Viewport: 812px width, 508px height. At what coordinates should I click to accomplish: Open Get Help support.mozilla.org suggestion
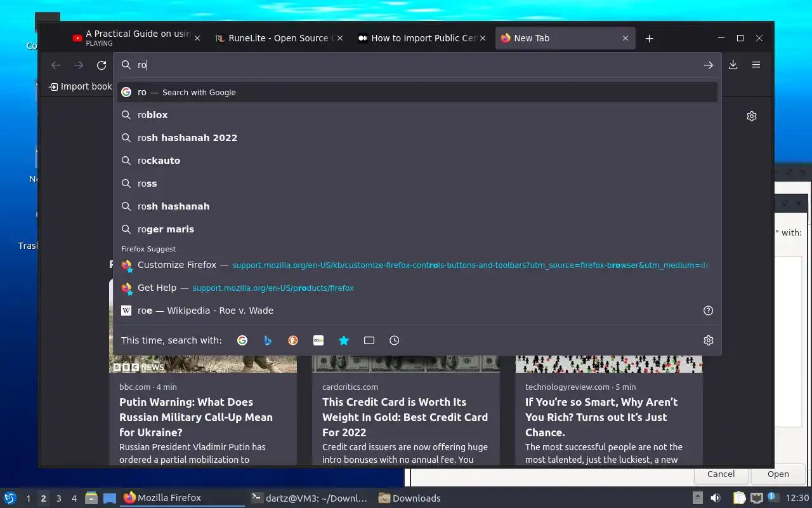click(417, 288)
